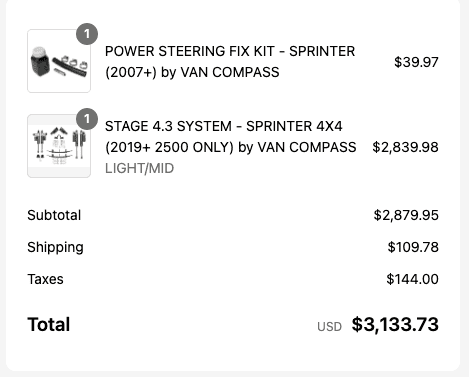Click the subtotal amount $2,879.95
469x377 pixels.
point(406,215)
